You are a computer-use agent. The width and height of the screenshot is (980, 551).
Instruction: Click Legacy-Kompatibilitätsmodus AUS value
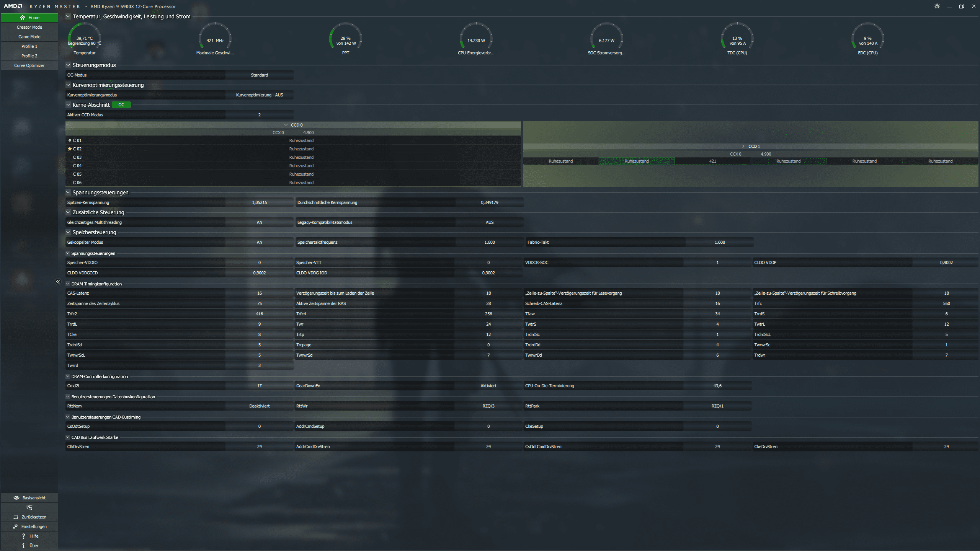pyautogui.click(x=490, y=222)
